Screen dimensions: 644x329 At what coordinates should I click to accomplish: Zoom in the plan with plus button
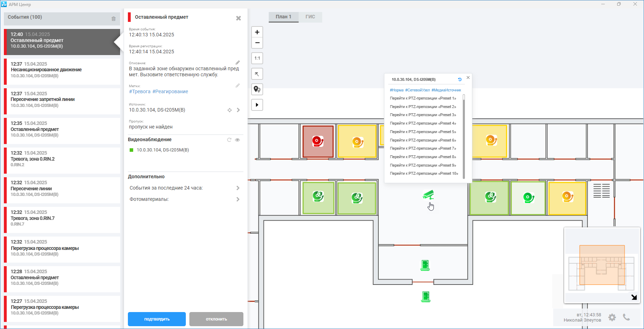pyautogui.click(x=257, y=32)
